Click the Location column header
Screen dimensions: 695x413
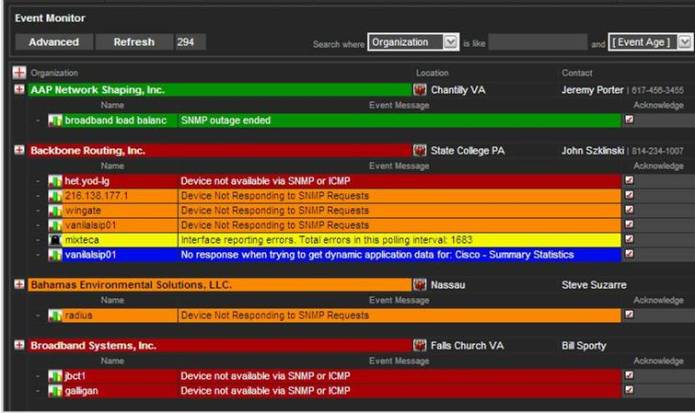[x=432, y=73]
